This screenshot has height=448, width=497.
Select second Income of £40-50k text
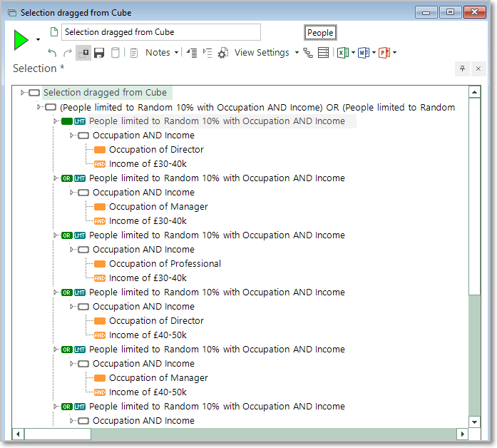click(x=148, y=392)
